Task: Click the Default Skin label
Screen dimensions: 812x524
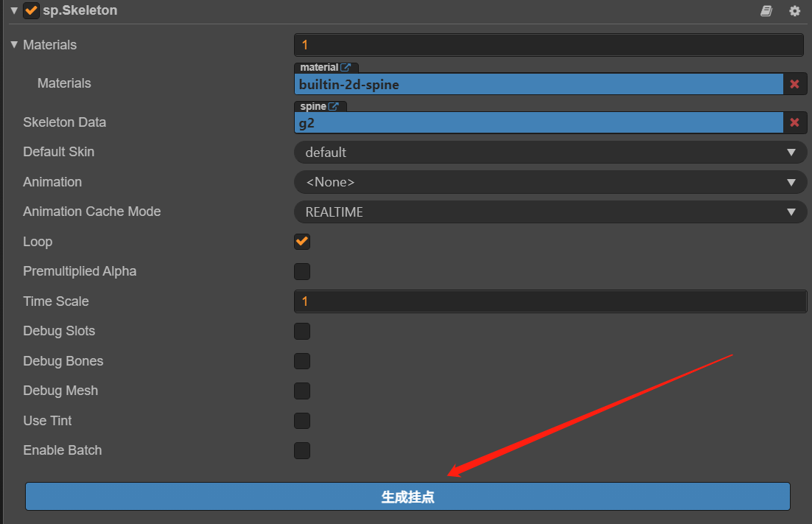Action: (x=58, y=152)
